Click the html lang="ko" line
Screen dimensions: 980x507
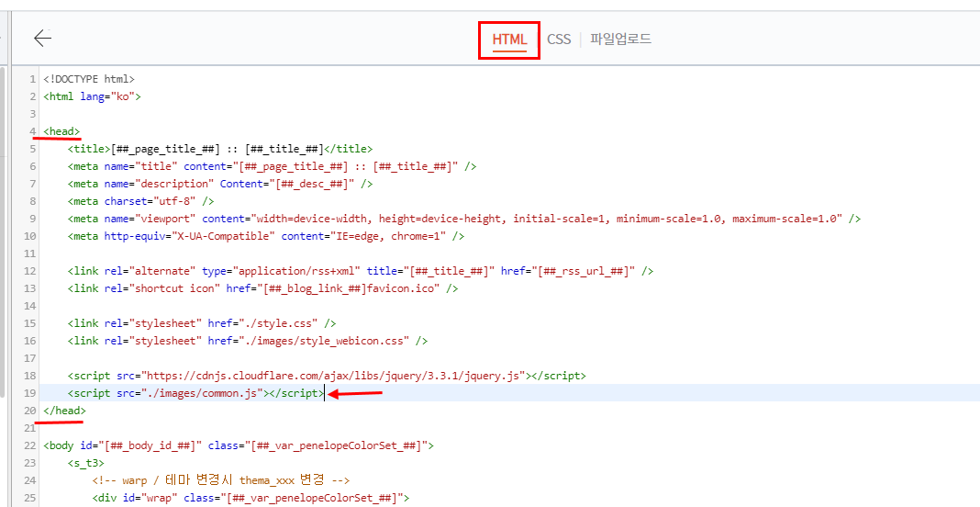pyautogui.click(x=93, y=97)
